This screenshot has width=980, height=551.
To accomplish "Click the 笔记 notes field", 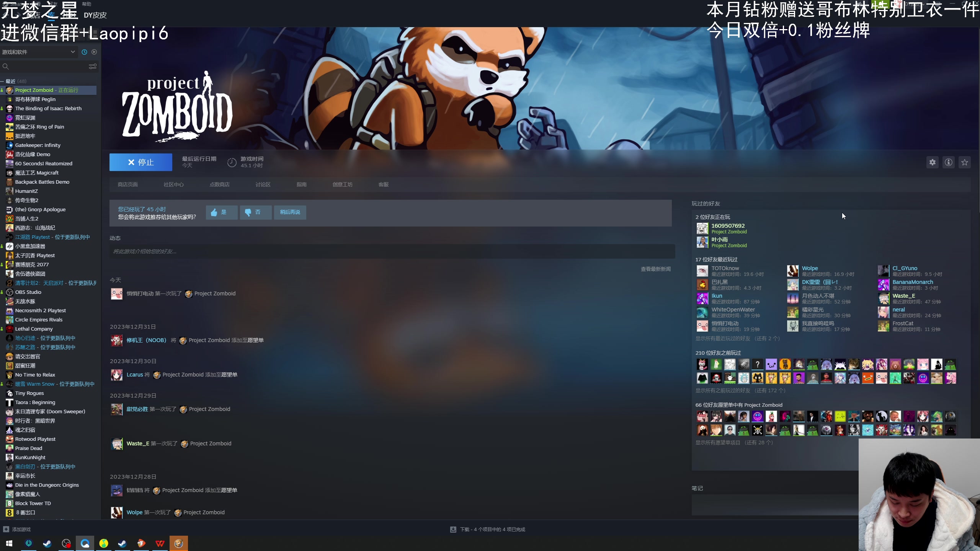I will tap(775, 504).
